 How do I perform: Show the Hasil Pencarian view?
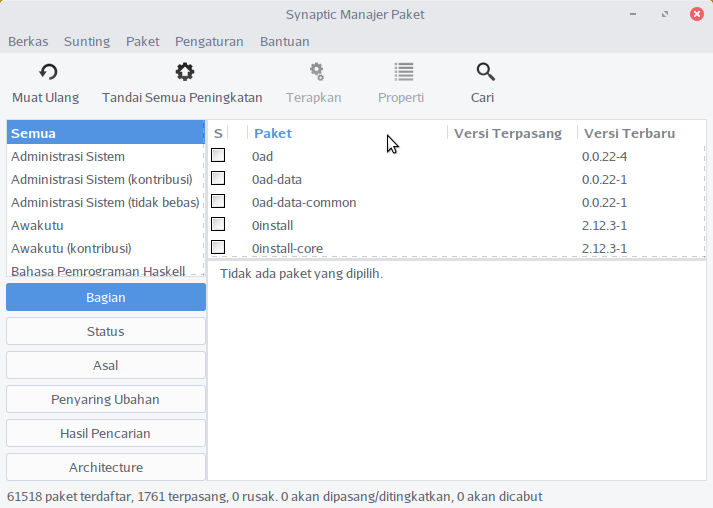click(x=106, y=433)
